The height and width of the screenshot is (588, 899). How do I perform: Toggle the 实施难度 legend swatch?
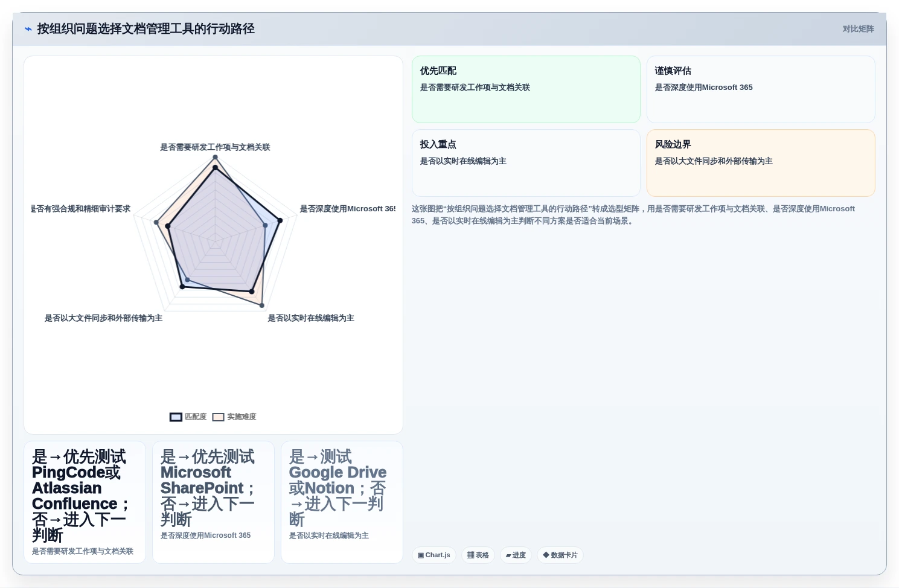[x=218, y=417]
